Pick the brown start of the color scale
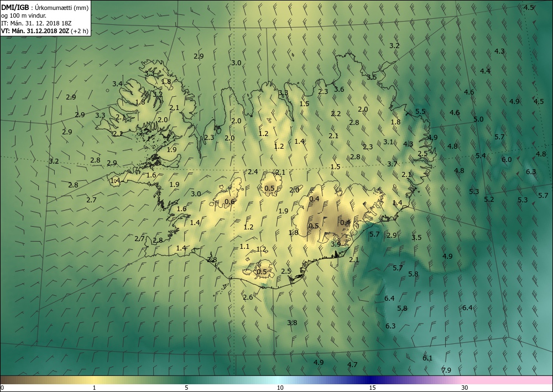553x392 pixels. coord(11,380)
